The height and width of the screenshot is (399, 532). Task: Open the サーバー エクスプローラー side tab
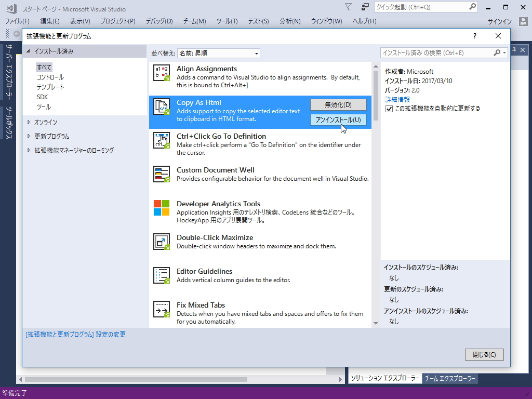point(9,72)
